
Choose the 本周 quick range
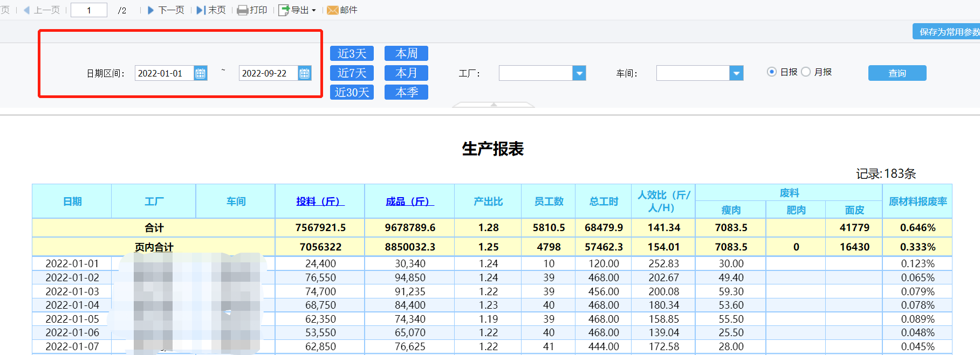406,53
